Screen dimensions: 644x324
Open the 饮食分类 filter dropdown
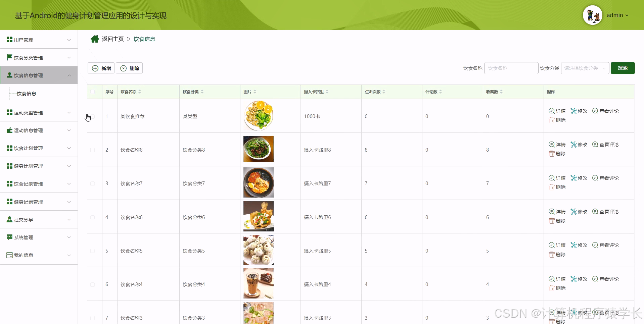pos(585,68)
